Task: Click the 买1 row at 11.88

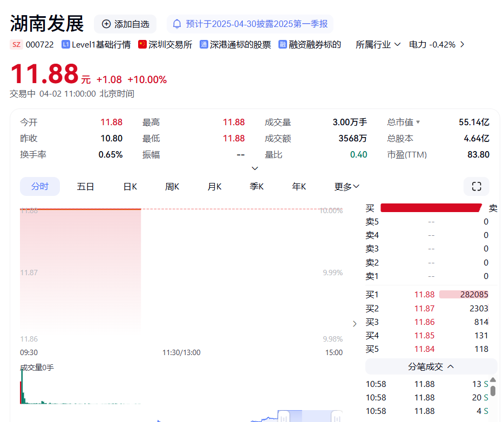Action: tap(427, 295)
